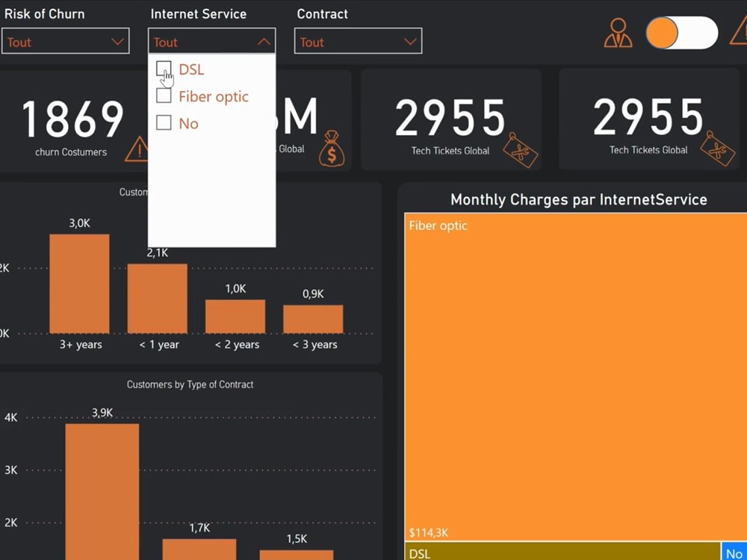The image size is (747, 560).
Task: Click the money bag dollar icon
Action: click(x=332, y=149)
